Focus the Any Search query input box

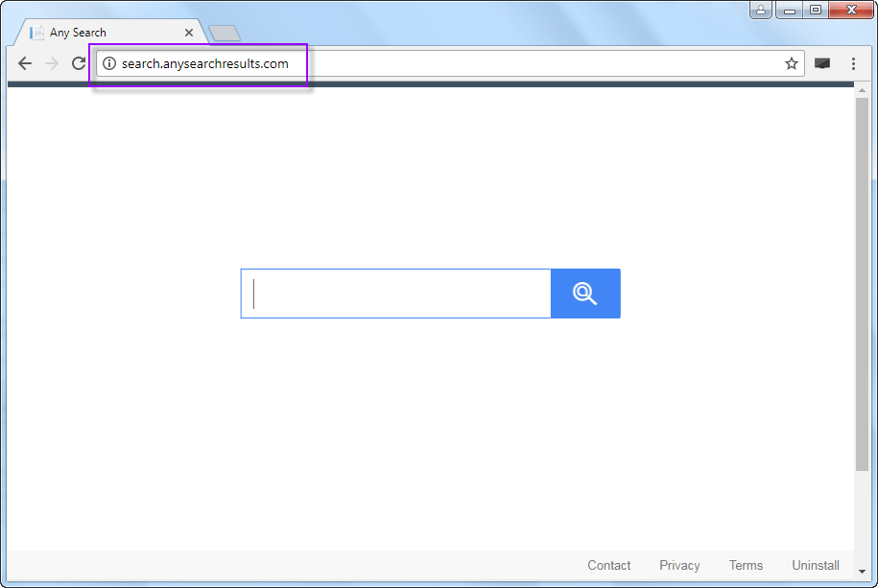click(x=396, y=294)
